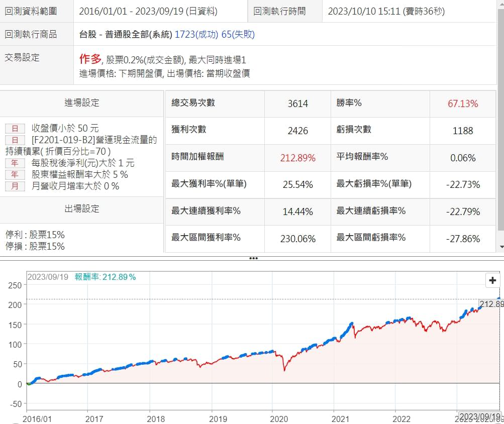Click the 年 badge beside 股東權益報酬率 condition
Viewport: 504px width, 424px height.
click(15, 175)
